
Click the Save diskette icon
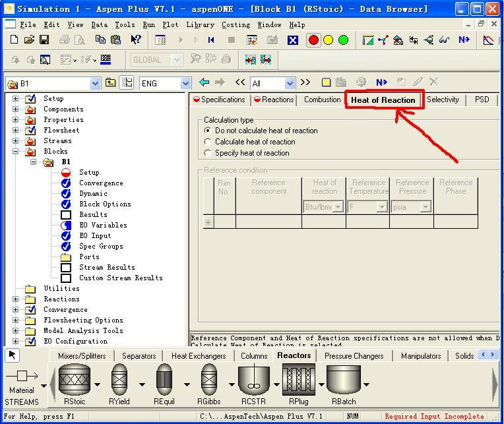coord(44,40)
